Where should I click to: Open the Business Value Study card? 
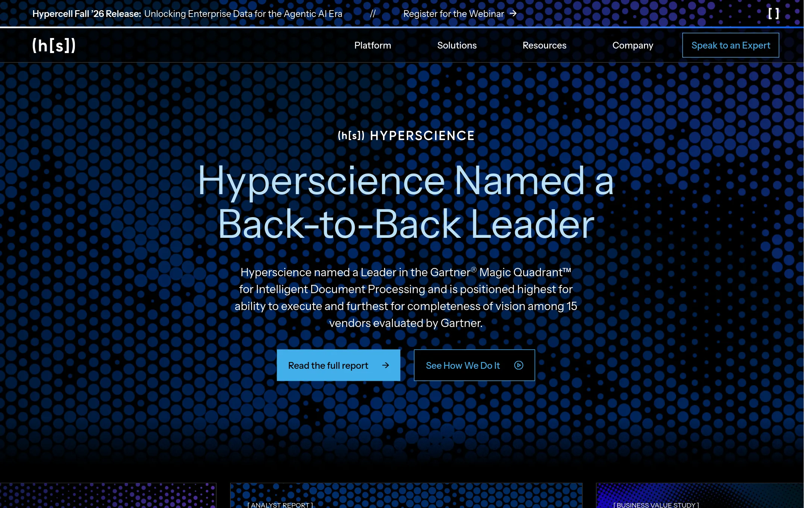click(x=700, y=496)
